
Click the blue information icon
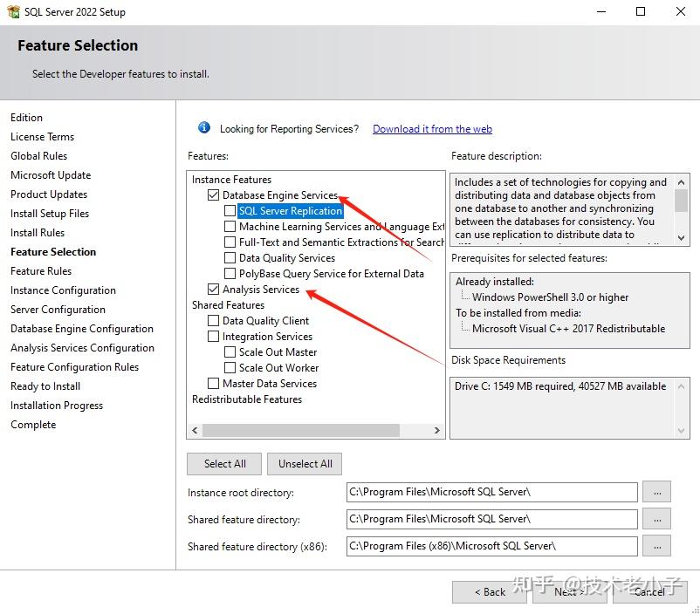(x=204, y=128)
